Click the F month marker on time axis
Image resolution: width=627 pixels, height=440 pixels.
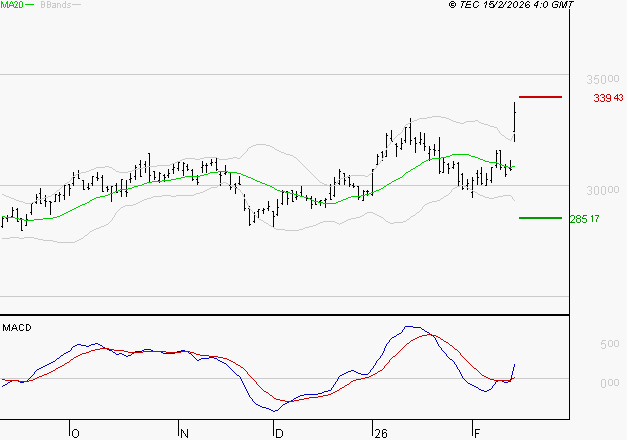[477, 433]
